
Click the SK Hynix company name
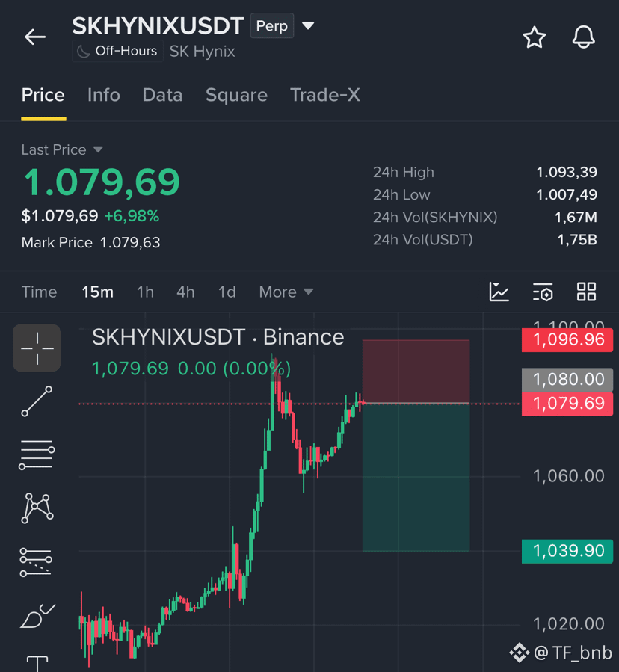click(x=202, y=52)
